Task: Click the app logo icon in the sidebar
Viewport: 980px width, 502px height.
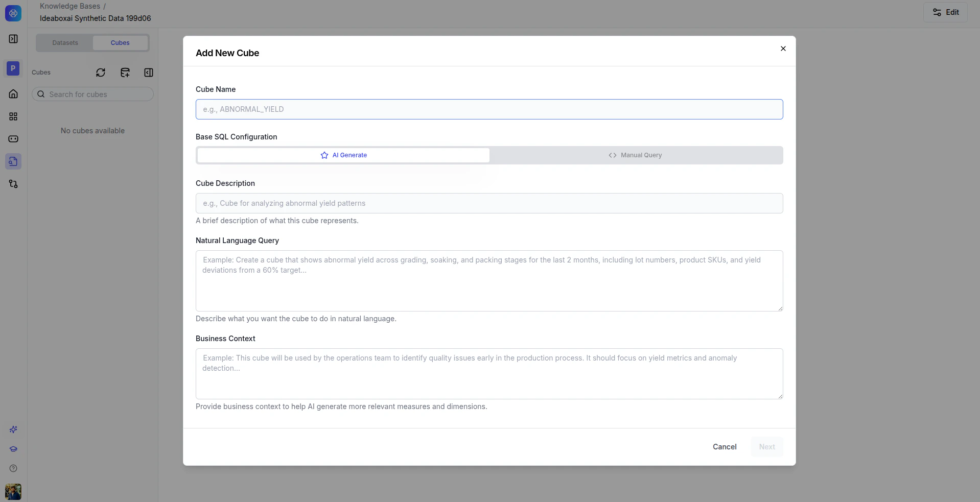Action: pos(13,13)
